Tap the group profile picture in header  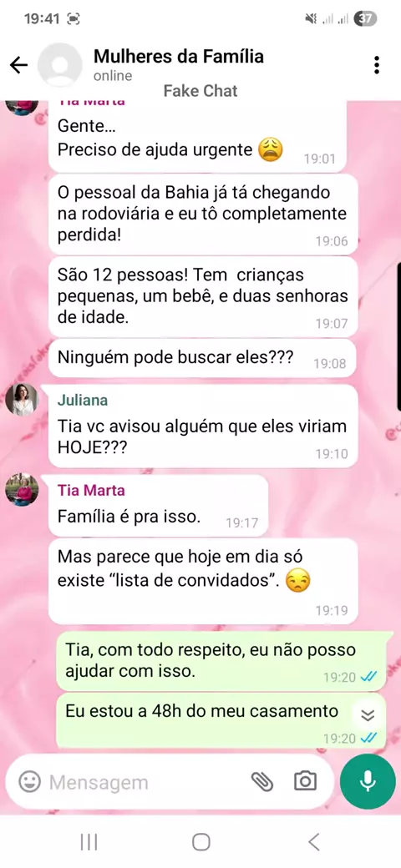tap(60, 65)
